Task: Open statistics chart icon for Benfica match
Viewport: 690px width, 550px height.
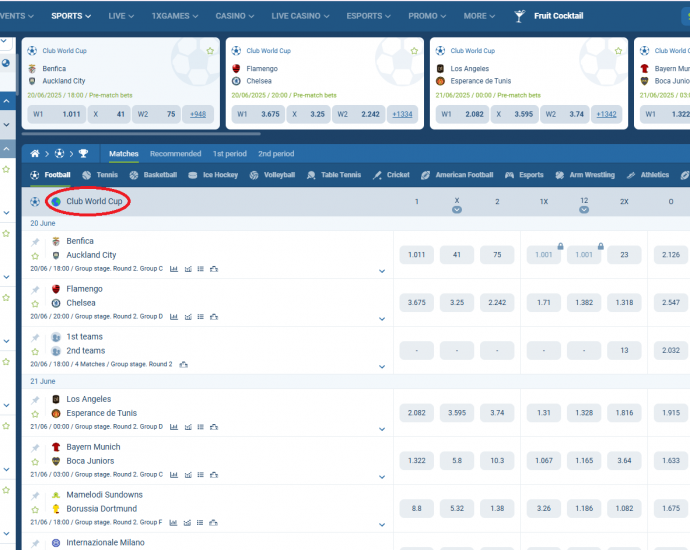Action: click(174, 269)
